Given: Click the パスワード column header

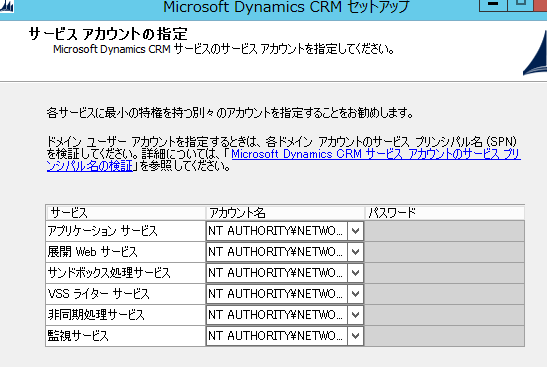Looking at the screenshot, I should pyautogui.click(x=444, y=213).
